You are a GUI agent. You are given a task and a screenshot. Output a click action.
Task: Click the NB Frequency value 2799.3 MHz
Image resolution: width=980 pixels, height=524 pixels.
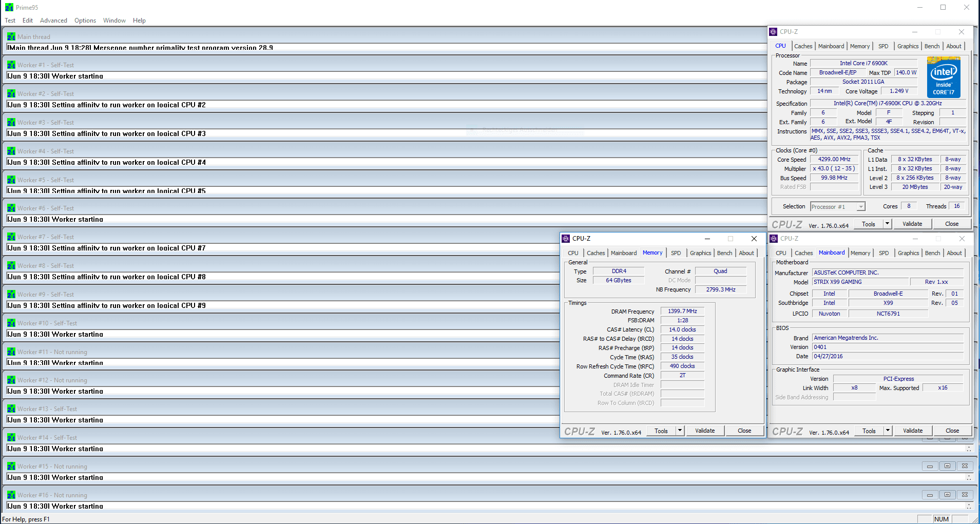click(721, 289)
